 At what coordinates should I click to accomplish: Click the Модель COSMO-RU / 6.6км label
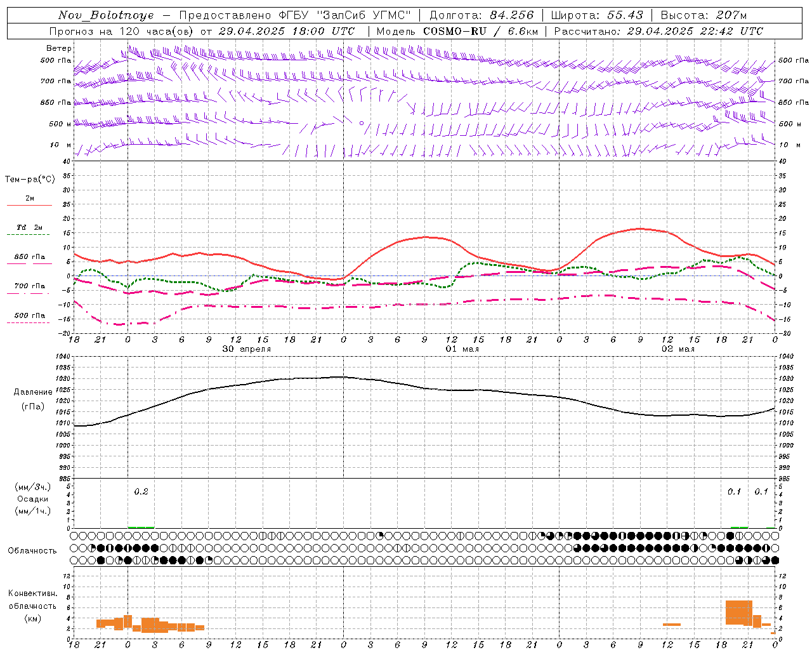[457, 31]
